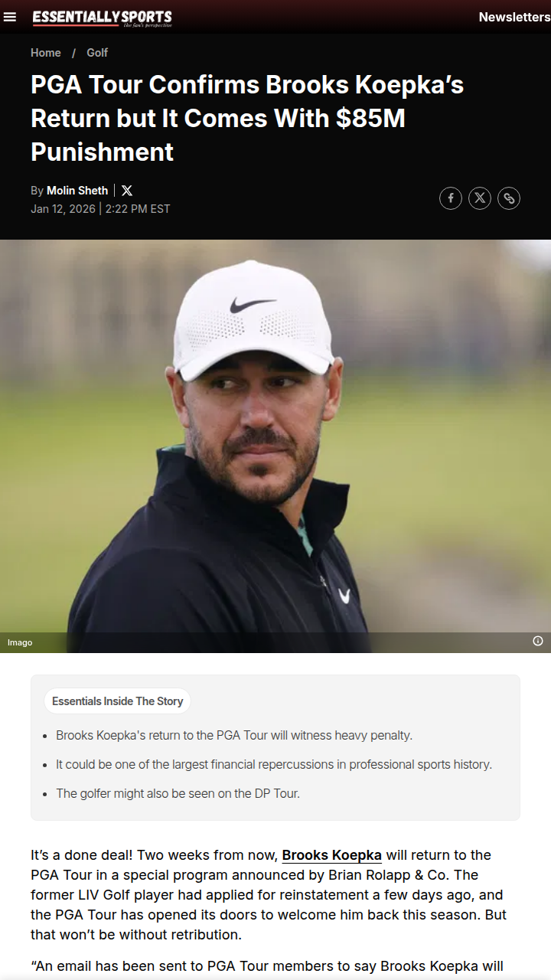Image resolution: width=551 pixels, height=980 pixels.
Task: Click the DP Tour bullet point
Action: pos(178,793)
